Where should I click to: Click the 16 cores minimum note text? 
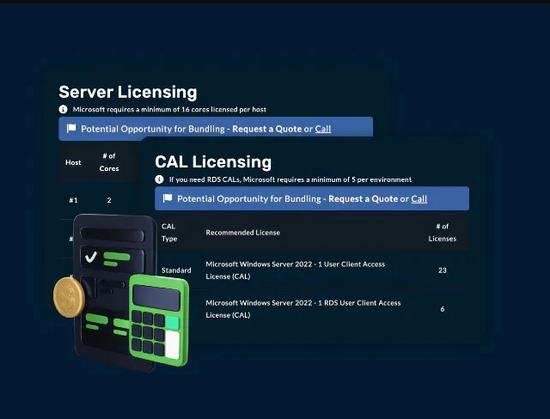[x=169, y=109]
